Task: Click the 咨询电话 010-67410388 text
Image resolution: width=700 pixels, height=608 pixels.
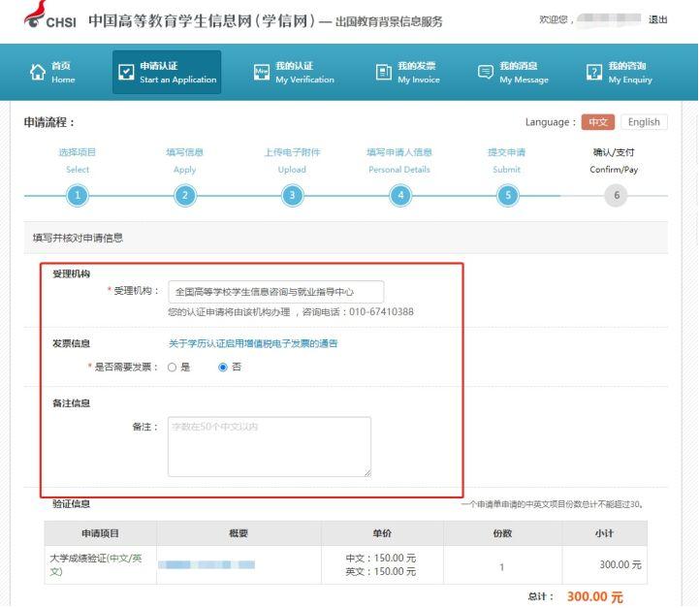Action: [358, 311]
